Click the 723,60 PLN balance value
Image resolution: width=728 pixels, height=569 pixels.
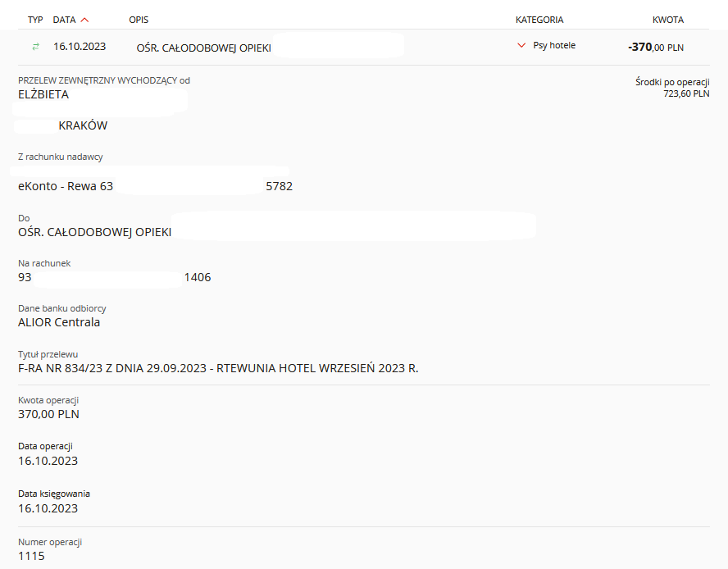(x=686, y=93)
